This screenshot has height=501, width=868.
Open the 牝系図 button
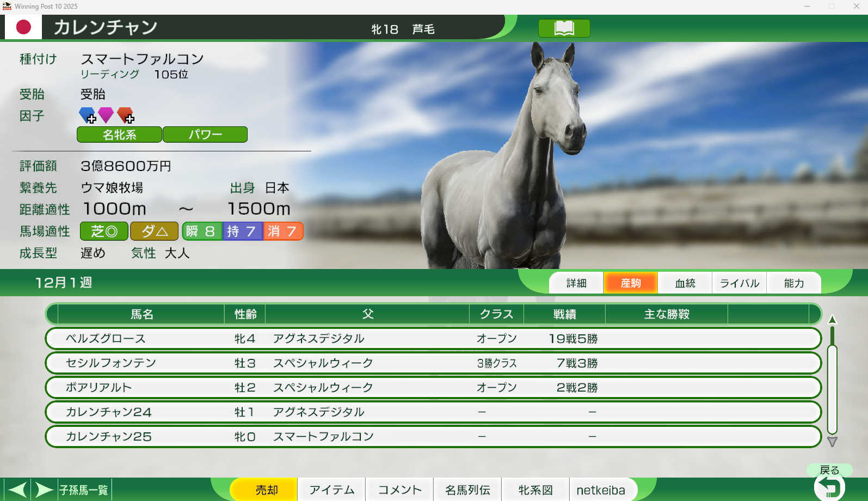tap(535, 490)
